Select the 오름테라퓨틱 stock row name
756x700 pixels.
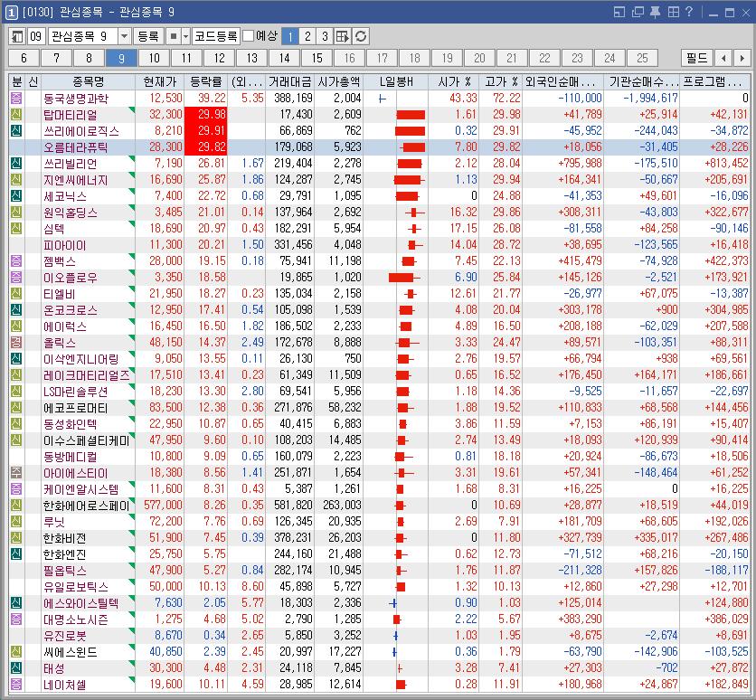click(x=75, y=147)
